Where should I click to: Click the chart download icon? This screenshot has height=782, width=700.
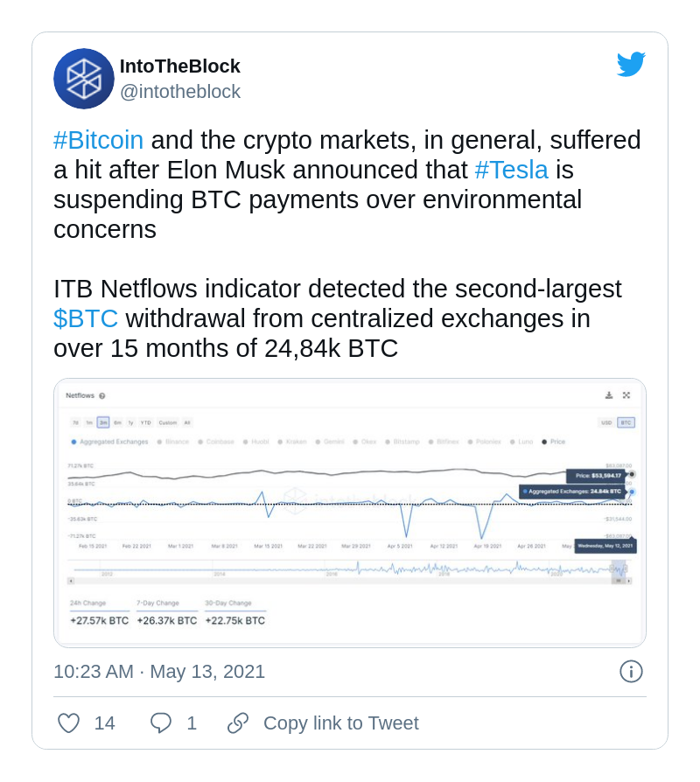[x=609, y=395]
